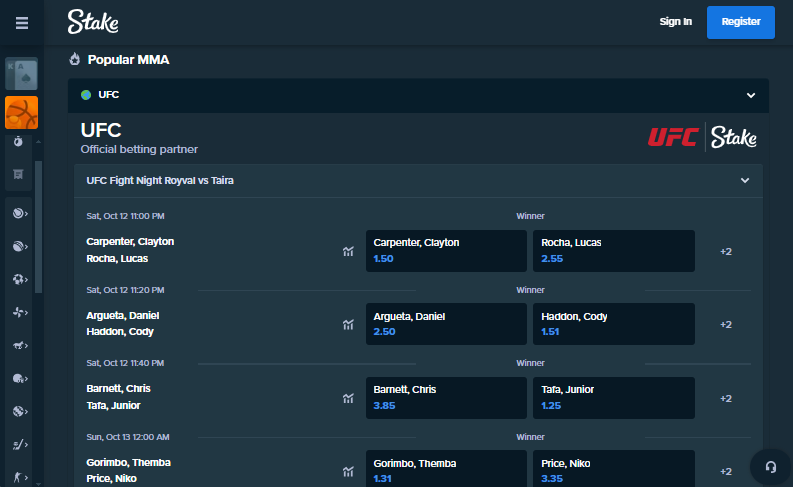Open the bet slip icon in sidebar
The image size is (793, 487).
pyautogui.click(x=18, y=174)
